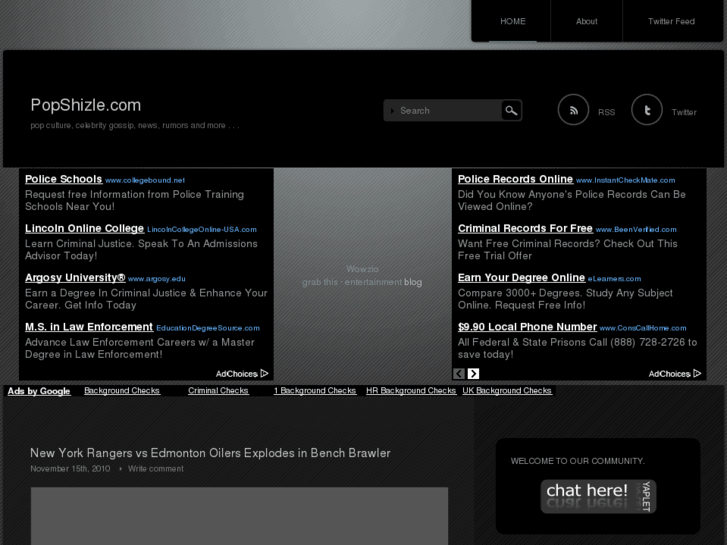Open the Earn Your Degree Online ad
Viewport: 727px width, 545px height.
tap(522, 278)
